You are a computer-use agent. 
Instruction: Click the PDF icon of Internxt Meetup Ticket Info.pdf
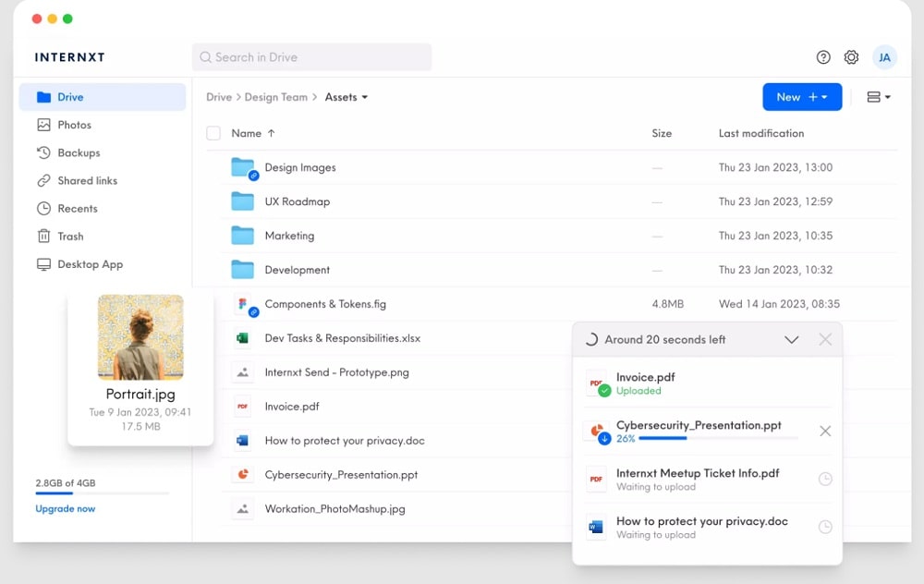(596, 479)
